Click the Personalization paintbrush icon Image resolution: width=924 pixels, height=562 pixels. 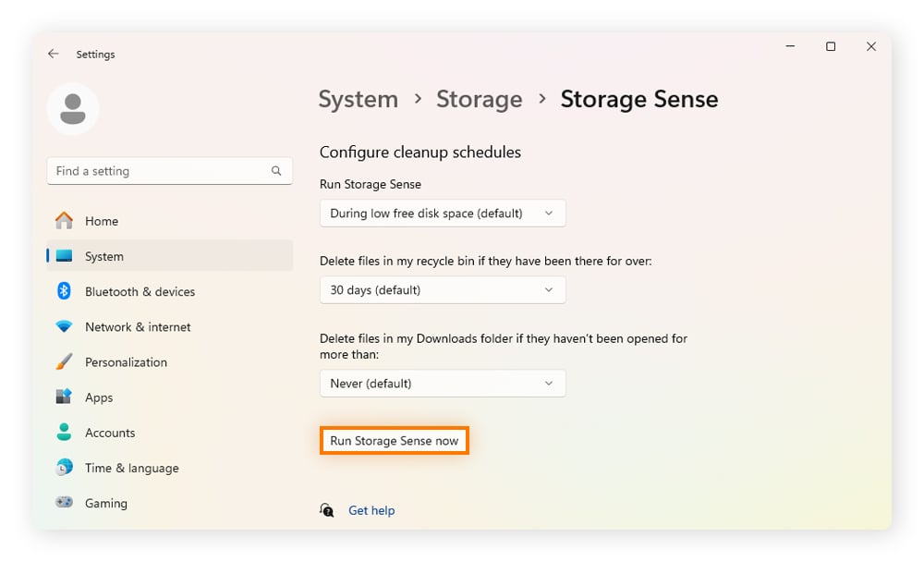pos(64,362)
